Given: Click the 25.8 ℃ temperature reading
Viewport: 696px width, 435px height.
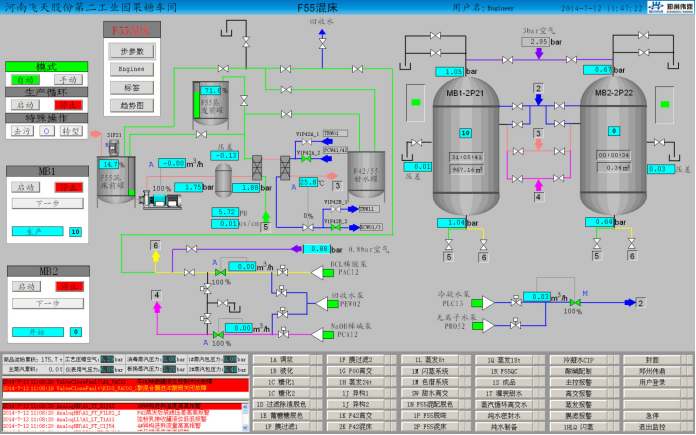Looking at the screenshot, I should pyautogui.click(x=308, y=182).
